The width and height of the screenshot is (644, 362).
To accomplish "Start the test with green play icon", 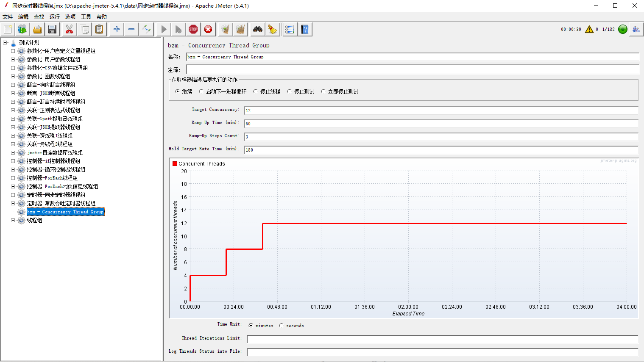I will (x=163, y=29).
